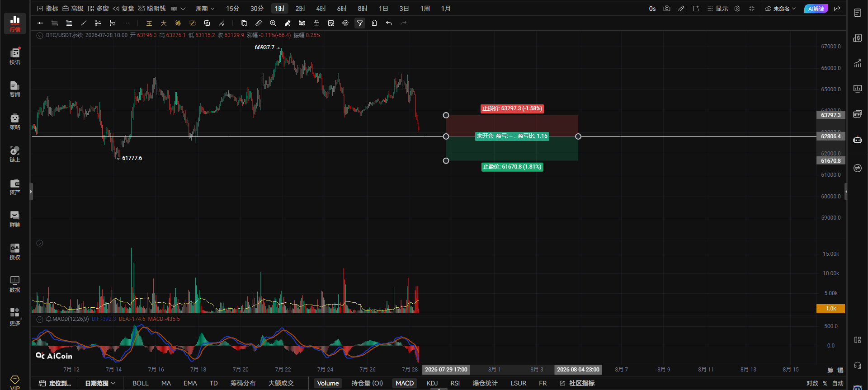Click the share arrow icon
Image resolution: width=868 pixels, height=390 pixels.
point(837,9)
